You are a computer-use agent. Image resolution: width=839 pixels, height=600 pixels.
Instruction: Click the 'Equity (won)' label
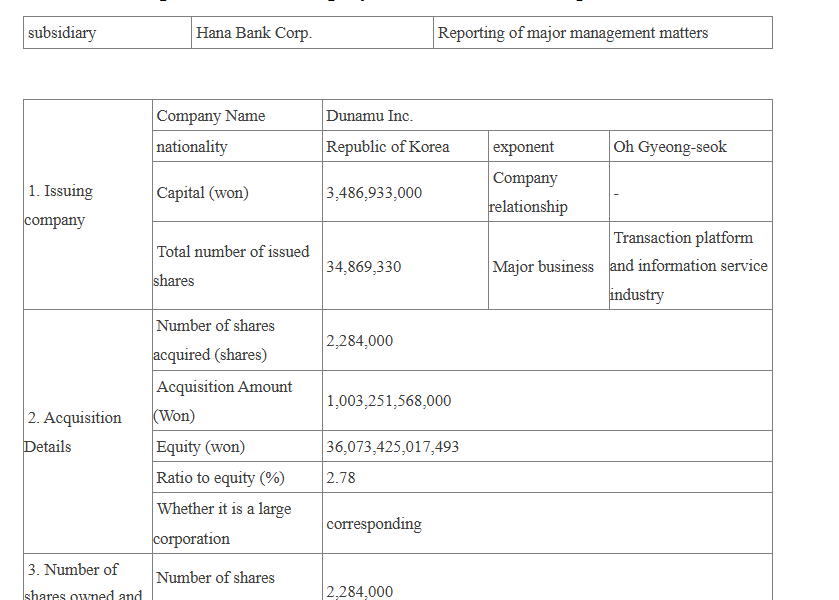pyautogui.click(x=201, y=446)
